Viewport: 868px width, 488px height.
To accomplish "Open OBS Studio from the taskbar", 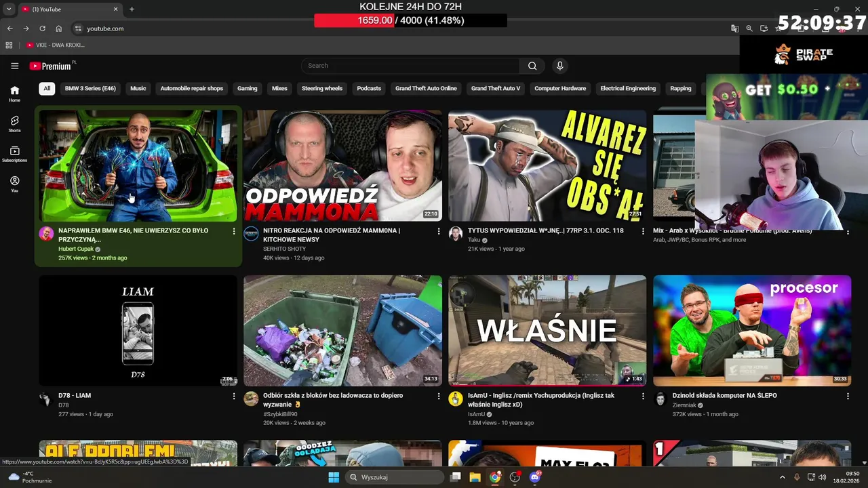I will [515, 477].
